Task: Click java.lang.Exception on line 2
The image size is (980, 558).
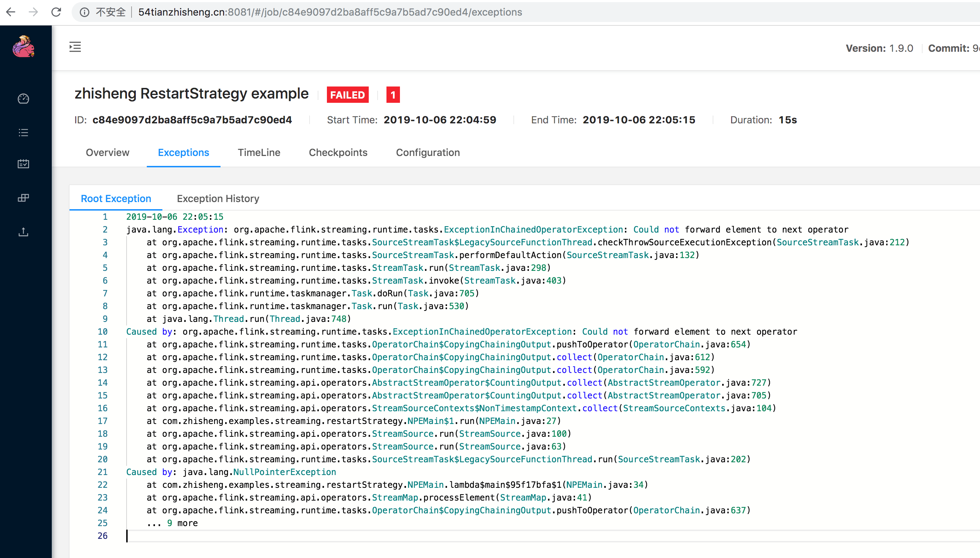Action: click(175, 230)
